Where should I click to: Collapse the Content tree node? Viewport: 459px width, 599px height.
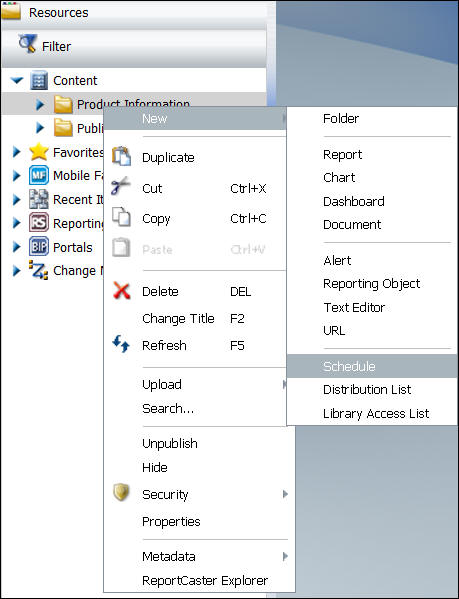(x=17, y=81)
